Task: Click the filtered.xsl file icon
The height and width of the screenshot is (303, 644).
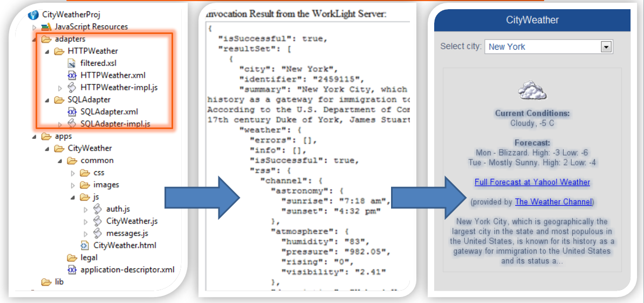Action: [72, 63]
